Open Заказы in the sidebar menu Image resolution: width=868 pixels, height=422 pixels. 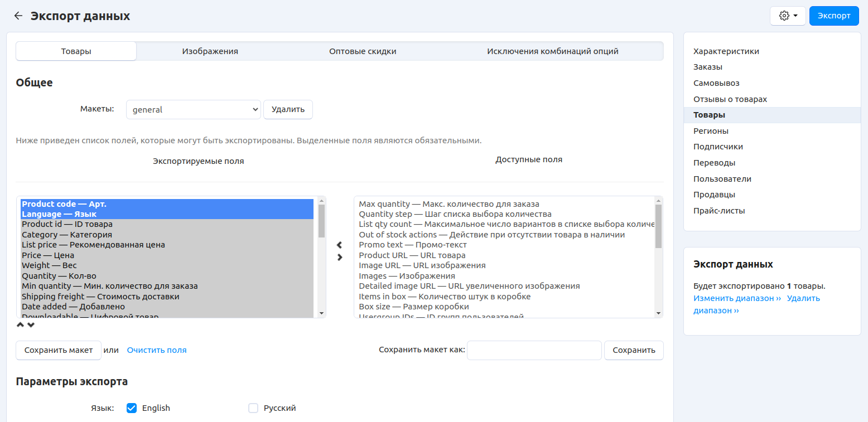(x=708, y=67)
